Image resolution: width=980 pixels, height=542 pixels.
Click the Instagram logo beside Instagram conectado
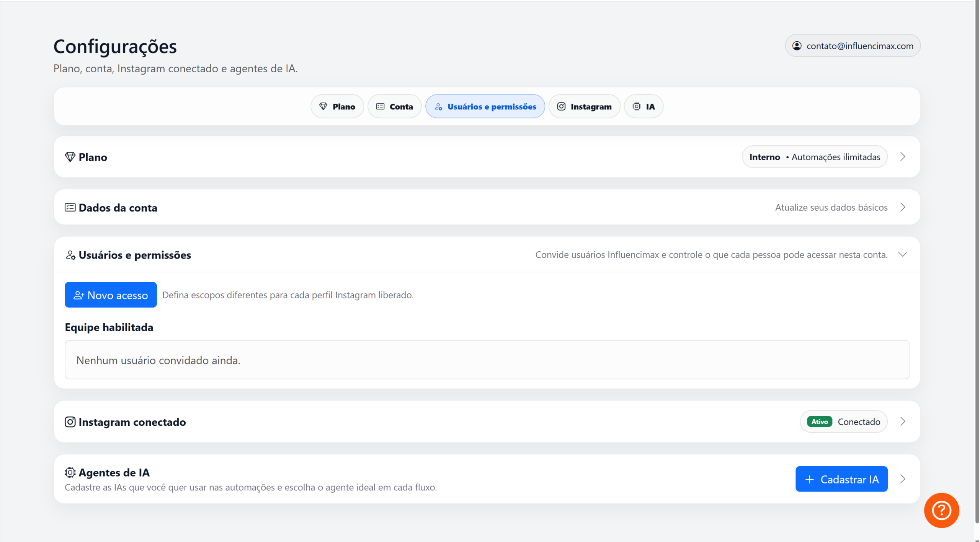[70, 422]
